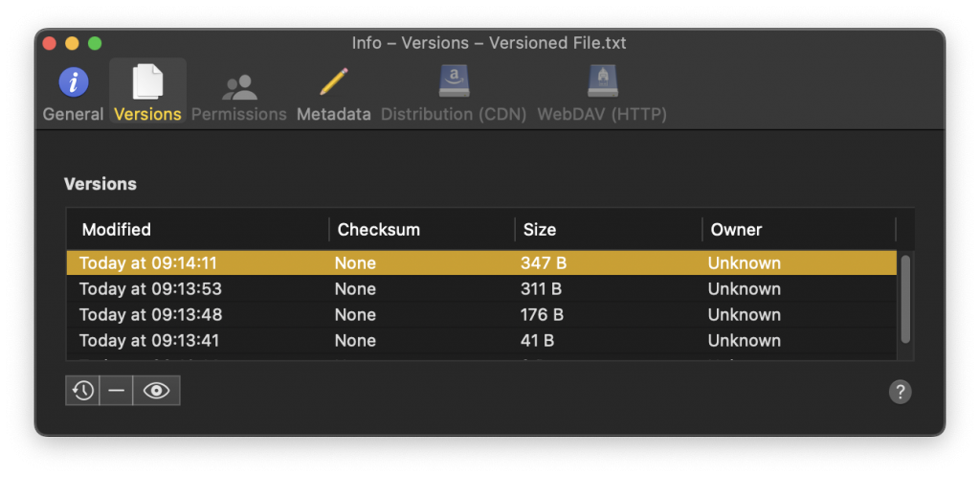
Task: Open the help question mark button
Action: (900, 391)
